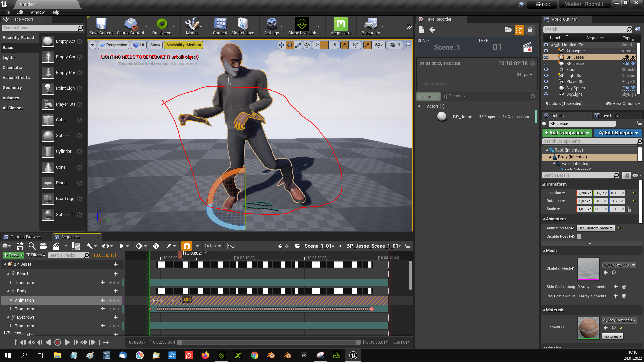Click the Sequencer playhead at 10:03:02:17
Screen dimensions: 644x362
coord(180,255)
